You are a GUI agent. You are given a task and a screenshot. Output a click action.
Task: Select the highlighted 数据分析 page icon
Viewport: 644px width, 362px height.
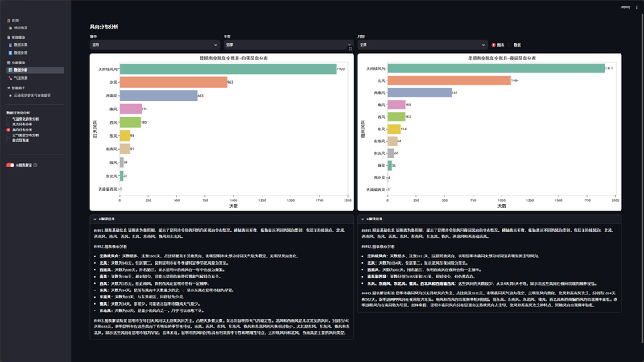tap(10, 70)
